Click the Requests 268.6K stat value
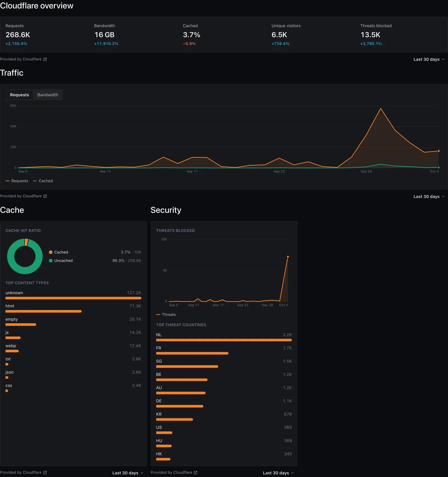 tap(18, 35)
